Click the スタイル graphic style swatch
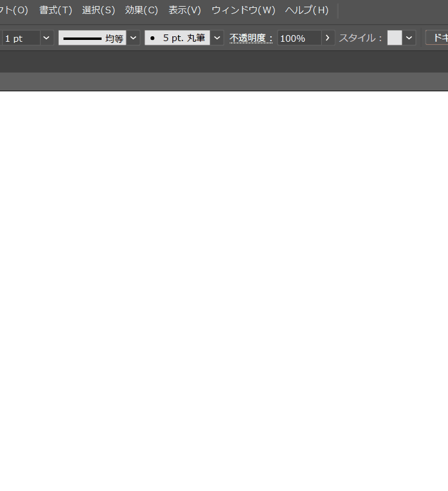Image resolution: width=448 pixels, height=491 pixels. (x=394, y=38)
